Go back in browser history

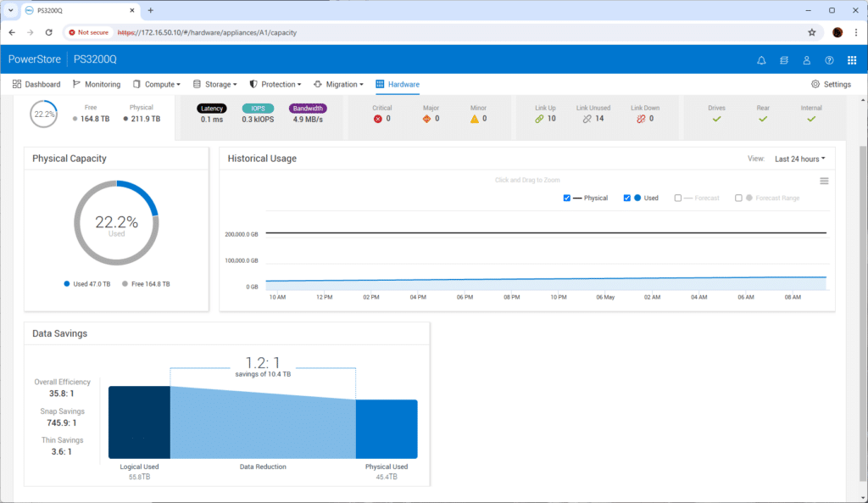(x=12, y=33)
